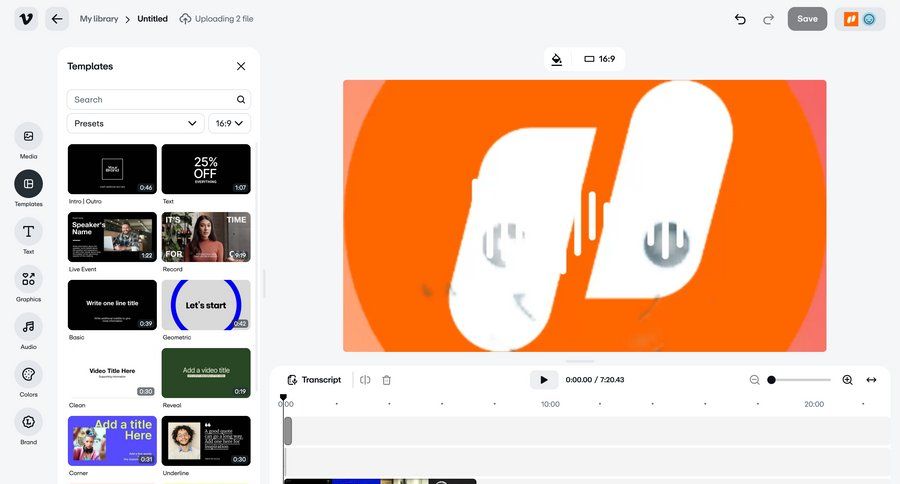The width and height of the screenshot is (900, 484).
Task: Adjust the timeline zoom slider
Action: click(801, 380)
